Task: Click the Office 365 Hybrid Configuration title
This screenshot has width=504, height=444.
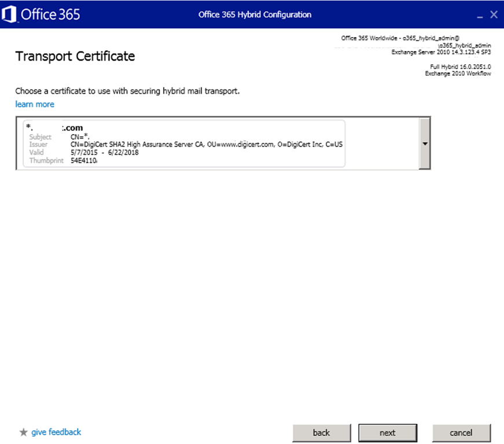Action: tap(255, 15)
